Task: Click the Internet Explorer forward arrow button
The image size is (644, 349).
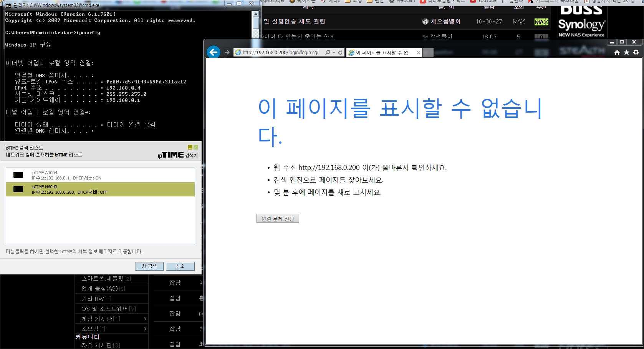Action: [227, 52]
